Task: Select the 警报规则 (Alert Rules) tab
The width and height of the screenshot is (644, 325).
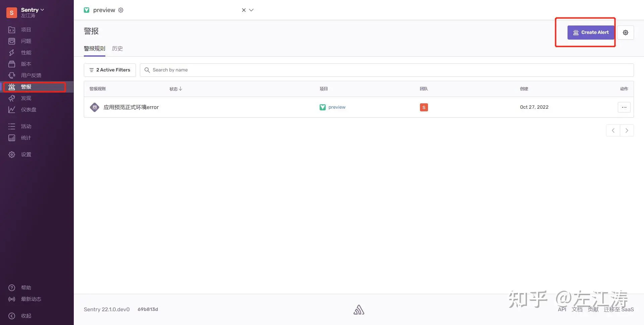Action: click(x=94, y=49)
